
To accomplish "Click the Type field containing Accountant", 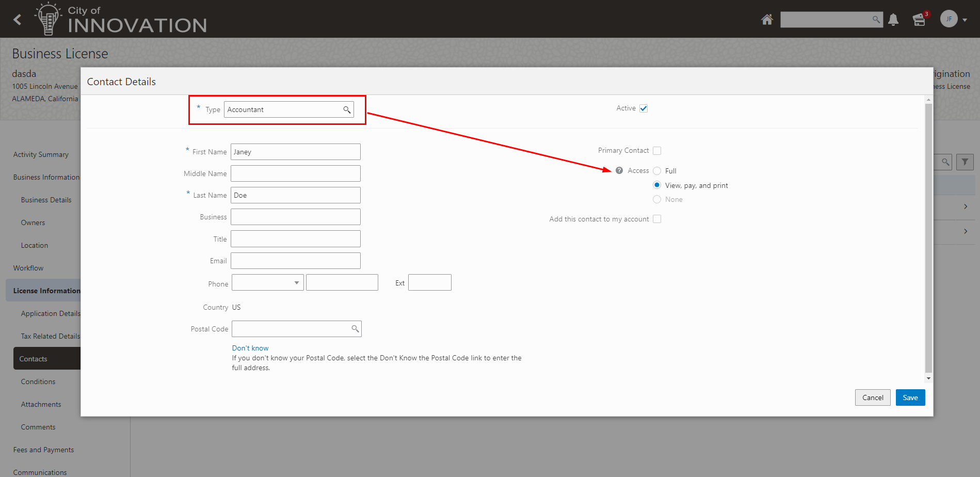I will click(289, 109).
